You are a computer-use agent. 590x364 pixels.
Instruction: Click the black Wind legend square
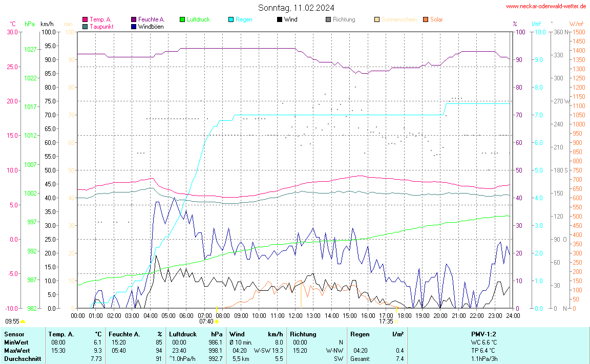click(280, 19)
